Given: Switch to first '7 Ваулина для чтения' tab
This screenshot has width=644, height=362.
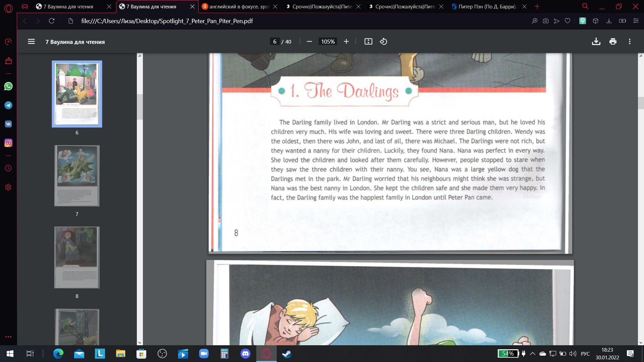Looking at the screenshot, I should [69, 7].
